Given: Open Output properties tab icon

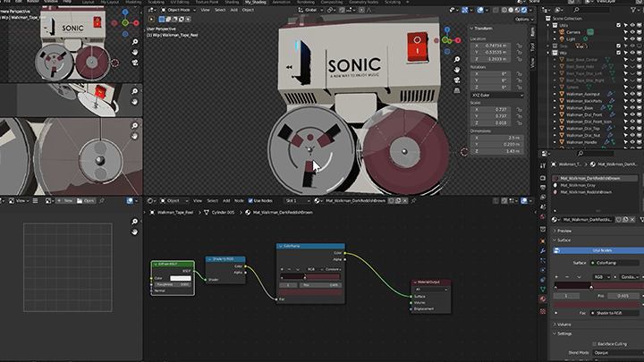Looking at the screenshot, I should 543,188.
